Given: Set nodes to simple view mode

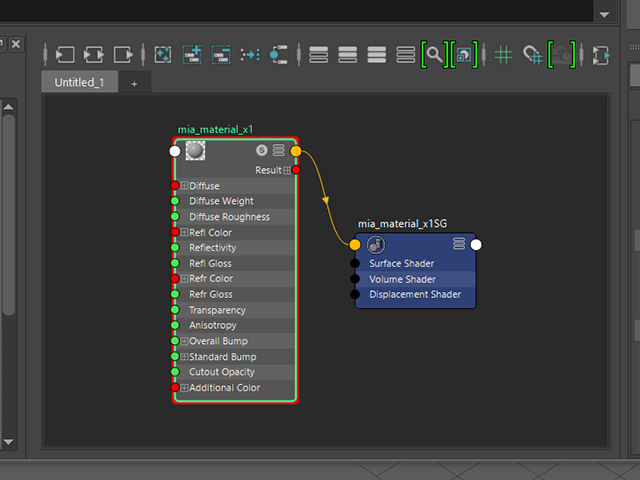Looking at the screenshot, I should 318,55.
